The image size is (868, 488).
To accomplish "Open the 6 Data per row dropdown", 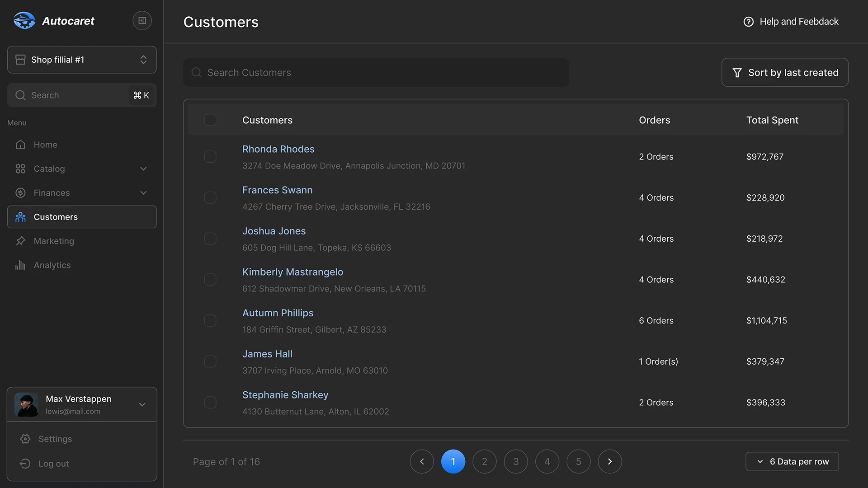I will 792,461.
